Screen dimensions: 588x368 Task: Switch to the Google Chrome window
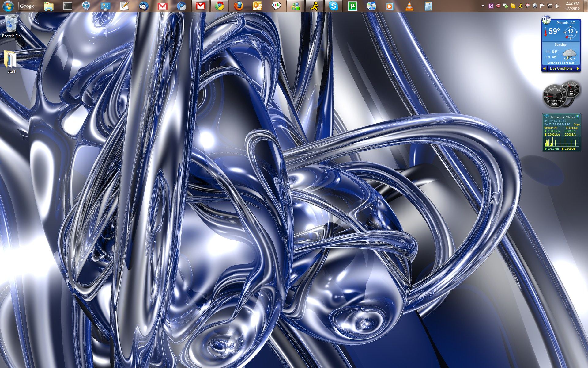(x=219, y=6)
